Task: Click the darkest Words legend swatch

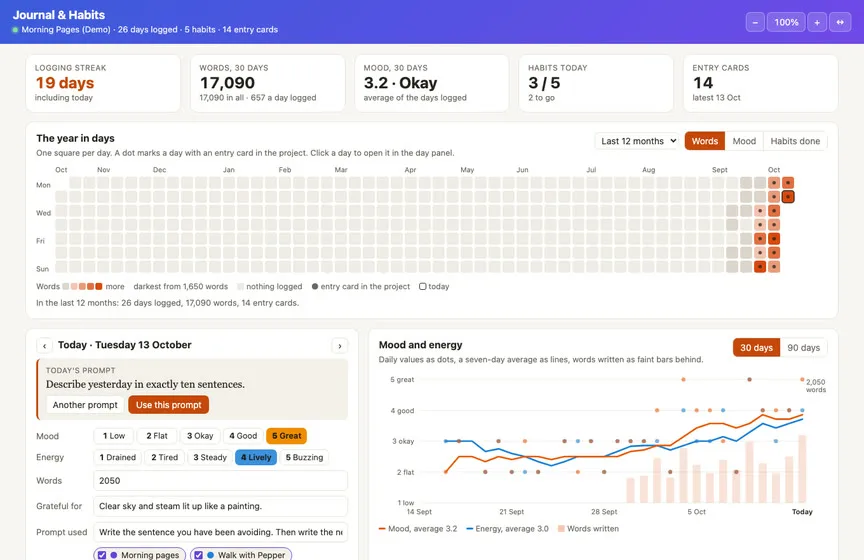Action: (x=99, y=287)
